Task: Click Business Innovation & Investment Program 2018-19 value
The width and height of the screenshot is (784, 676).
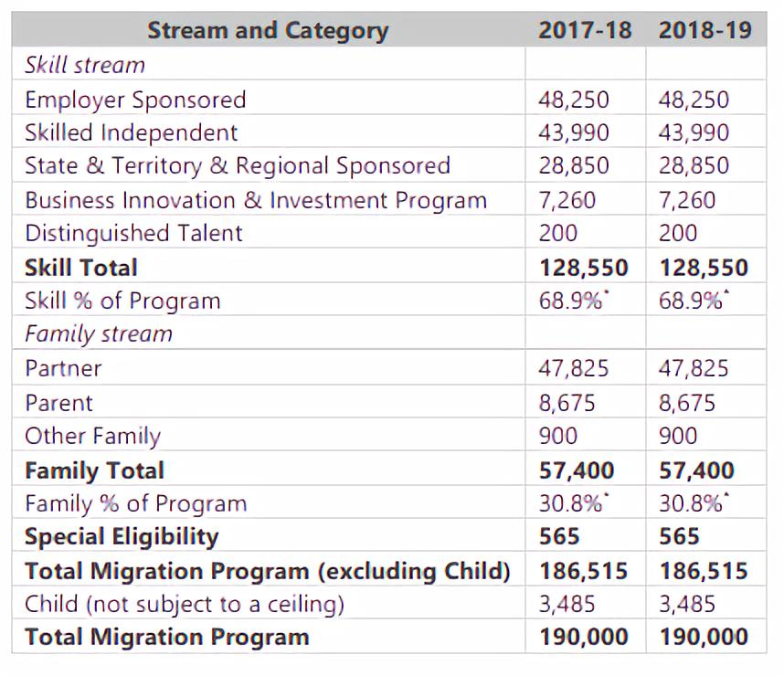Action: click(x=686, y=200)
